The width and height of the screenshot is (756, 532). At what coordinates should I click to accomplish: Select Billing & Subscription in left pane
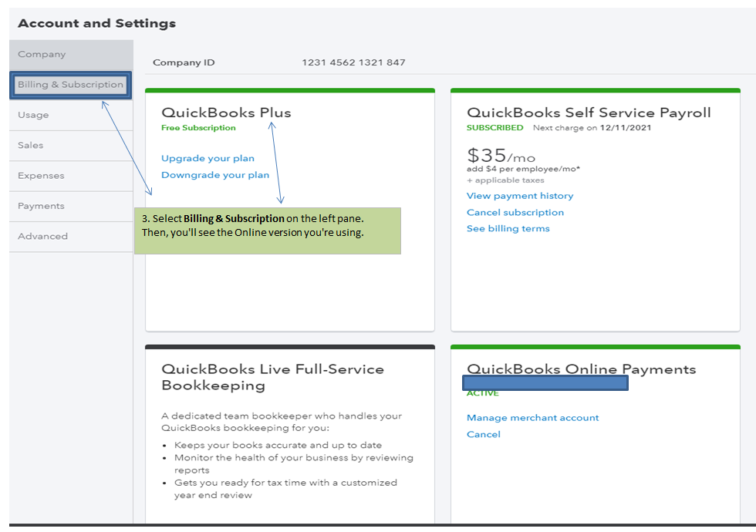pyautogui.click(x=70, y=85)
